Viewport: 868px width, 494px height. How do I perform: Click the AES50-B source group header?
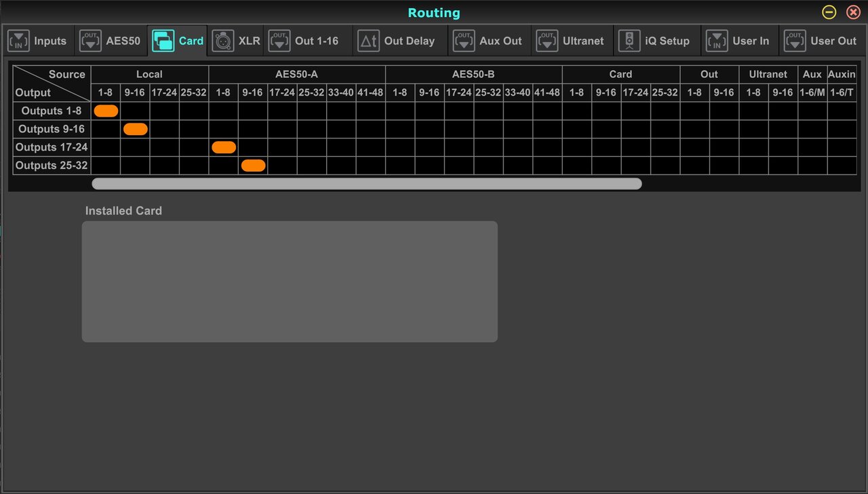[474, 75]
